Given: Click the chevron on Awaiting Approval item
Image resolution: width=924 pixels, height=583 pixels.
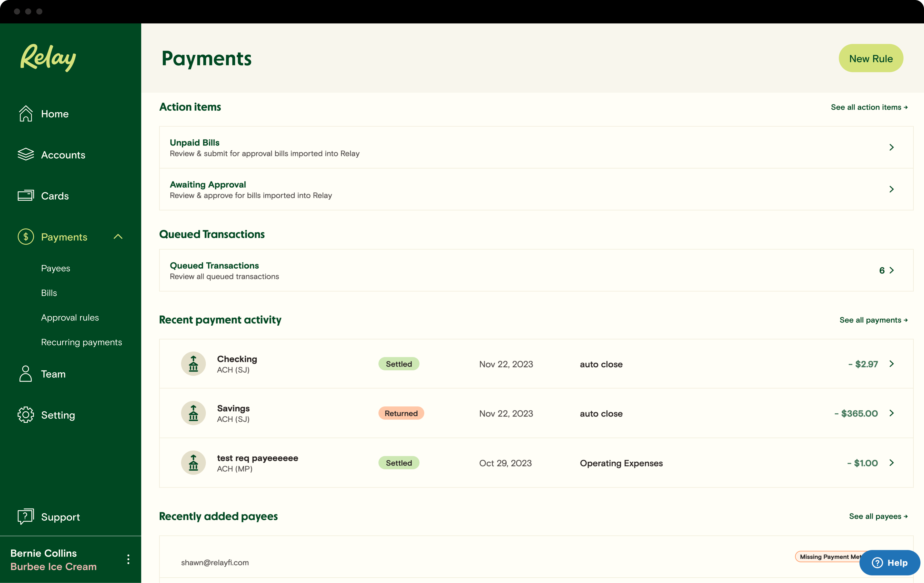Looking at the screenshot, I should (x=891, y=189).
